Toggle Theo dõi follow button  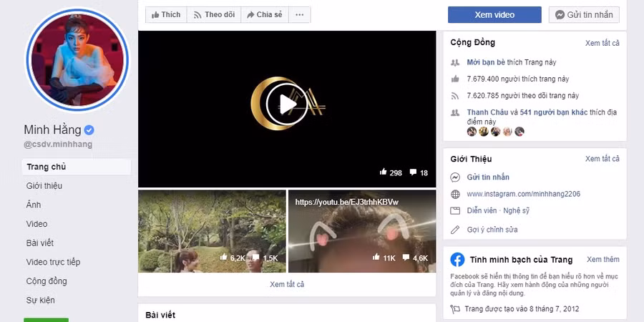click(213, 14)
